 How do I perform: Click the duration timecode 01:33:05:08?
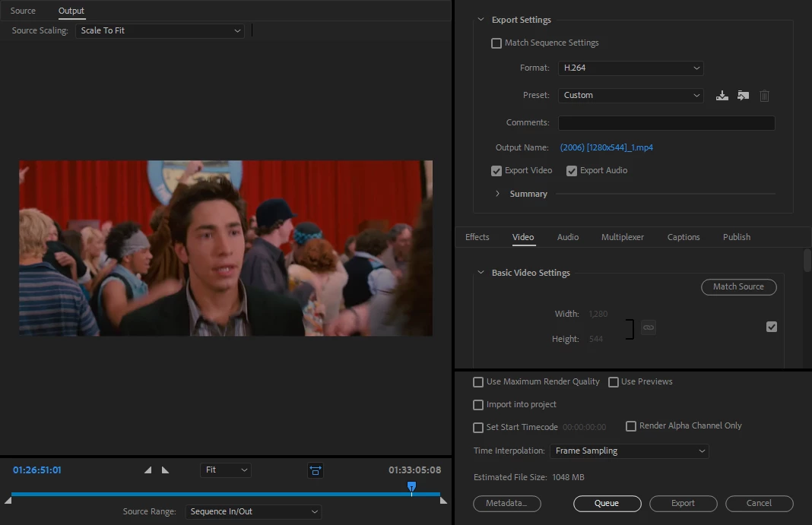[x=415, y=470]
